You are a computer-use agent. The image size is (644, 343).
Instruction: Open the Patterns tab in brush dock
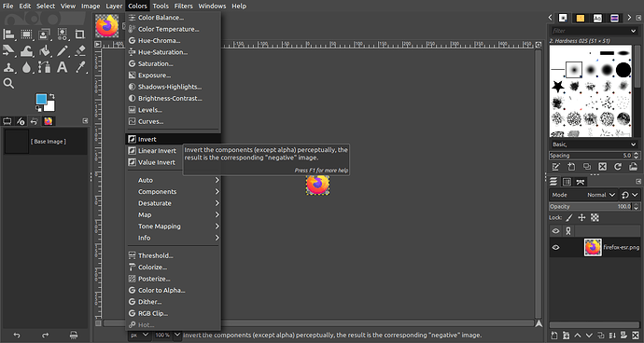[x=581, y=18]
